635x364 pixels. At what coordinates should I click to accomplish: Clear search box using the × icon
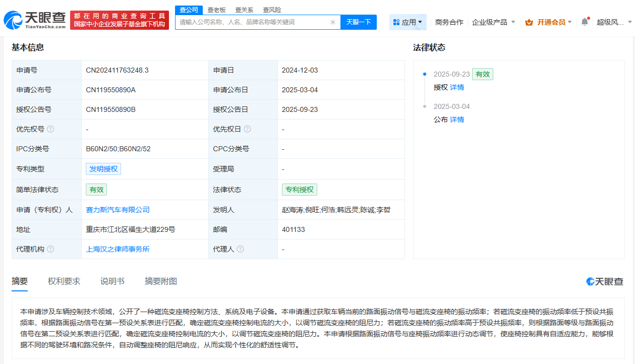coord(332,22)
